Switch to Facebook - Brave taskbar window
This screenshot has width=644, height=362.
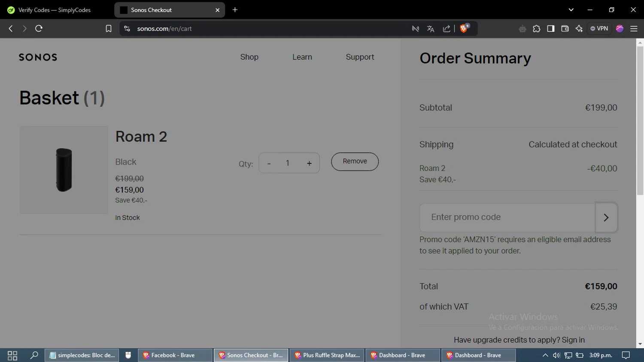[x=175, y=355]
